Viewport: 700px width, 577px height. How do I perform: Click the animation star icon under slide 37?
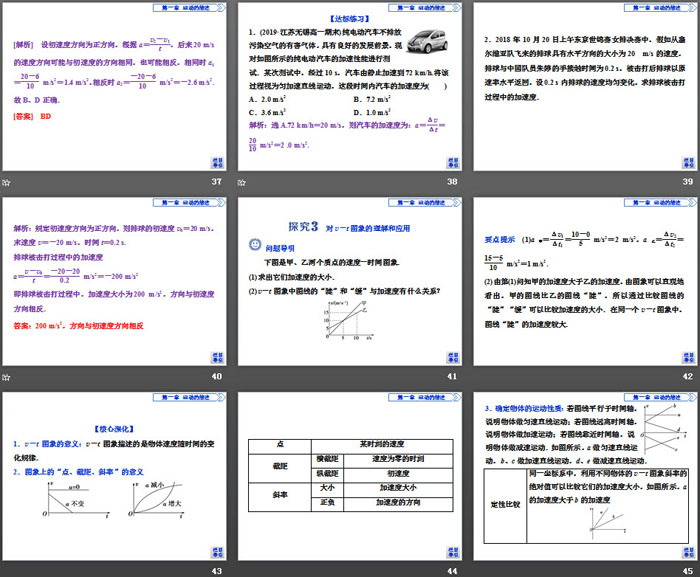coord(7,182)
